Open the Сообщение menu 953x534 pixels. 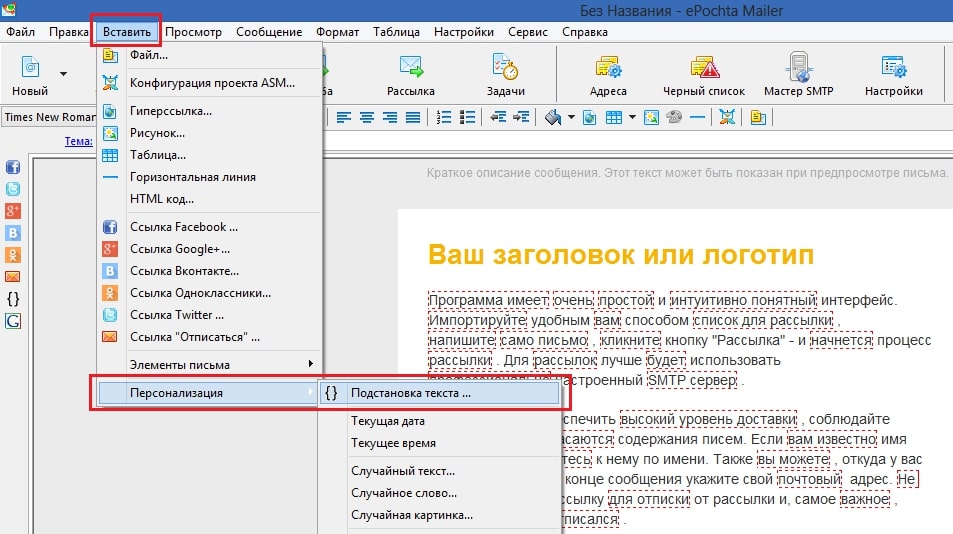pyautogui.click(x=269, y=32)
